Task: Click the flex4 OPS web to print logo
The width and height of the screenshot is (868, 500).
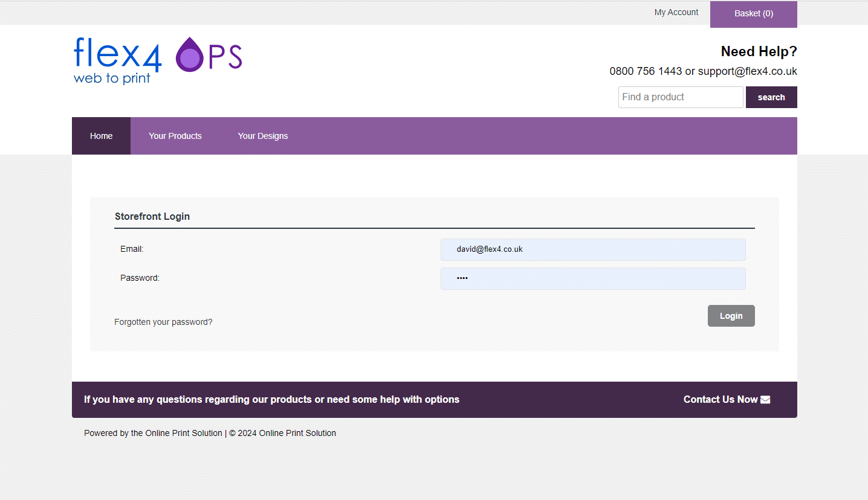Action: click(158, 60)
